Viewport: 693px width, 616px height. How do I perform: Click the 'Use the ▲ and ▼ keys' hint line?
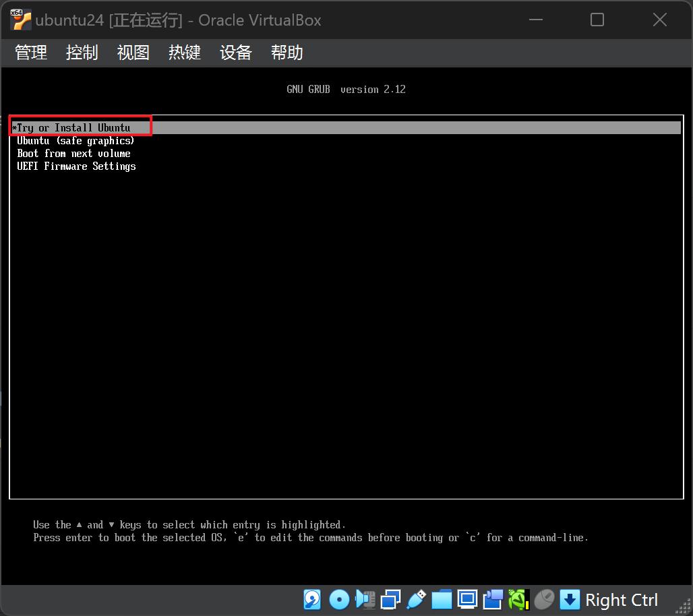point(189,524)
